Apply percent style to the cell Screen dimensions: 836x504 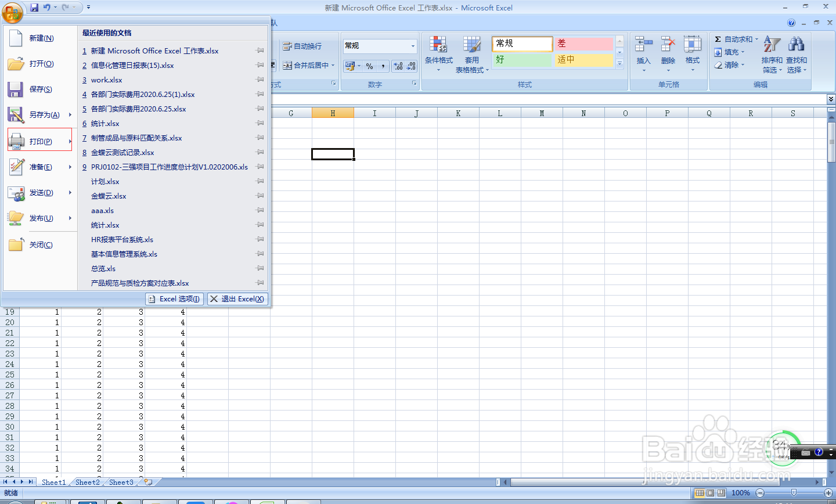click(370, 66)
